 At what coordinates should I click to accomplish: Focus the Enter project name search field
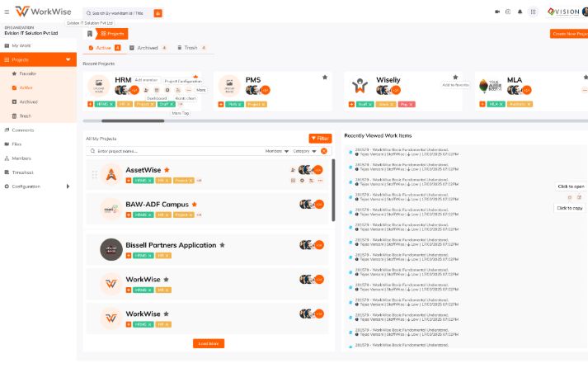176,151
